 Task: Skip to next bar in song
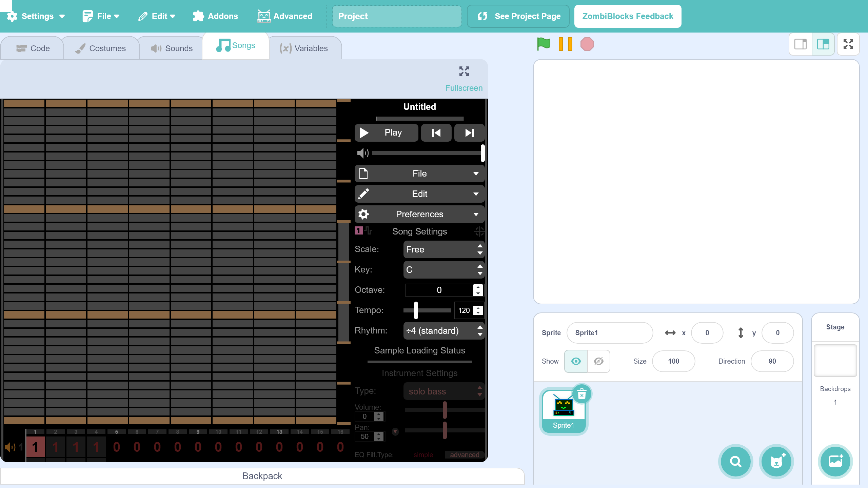469,133
